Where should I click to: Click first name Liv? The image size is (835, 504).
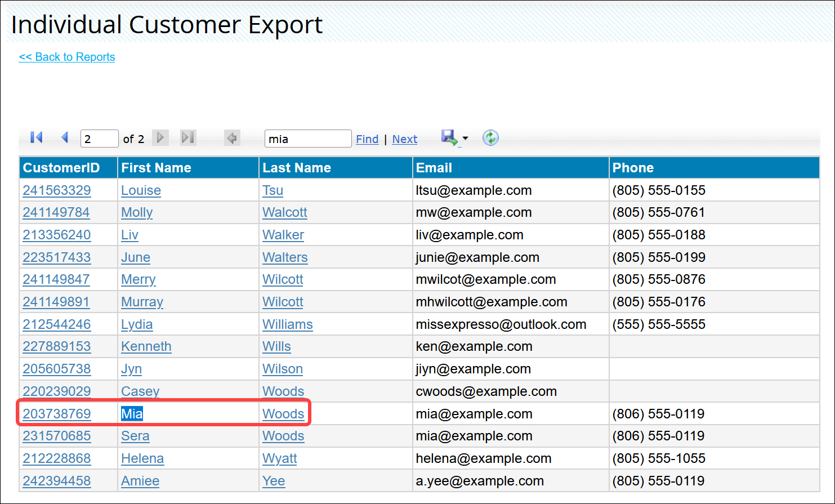[x=130, y=235]
